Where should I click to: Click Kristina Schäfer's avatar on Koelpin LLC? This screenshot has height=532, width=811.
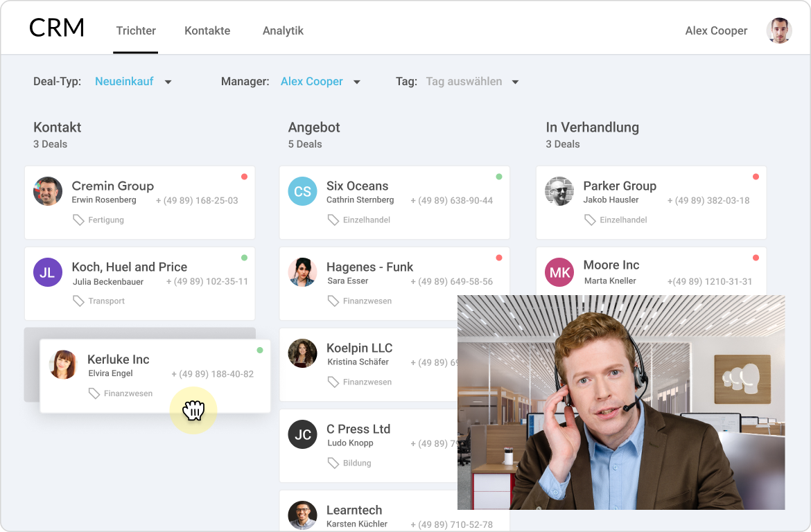303,354
